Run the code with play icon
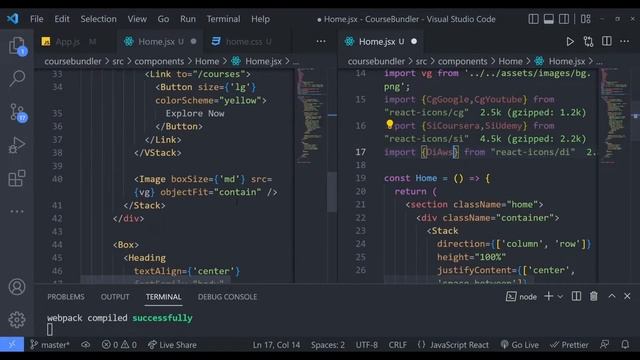640x360 pixels. (570, 42)
